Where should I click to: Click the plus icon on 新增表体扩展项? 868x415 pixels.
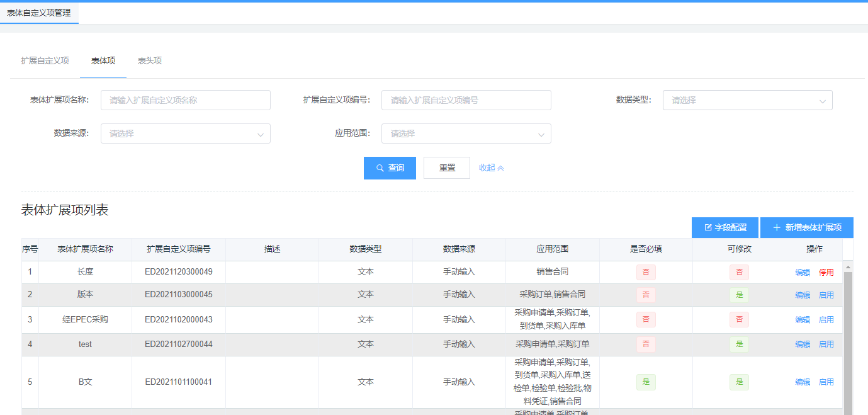click(x=777, y=227)
